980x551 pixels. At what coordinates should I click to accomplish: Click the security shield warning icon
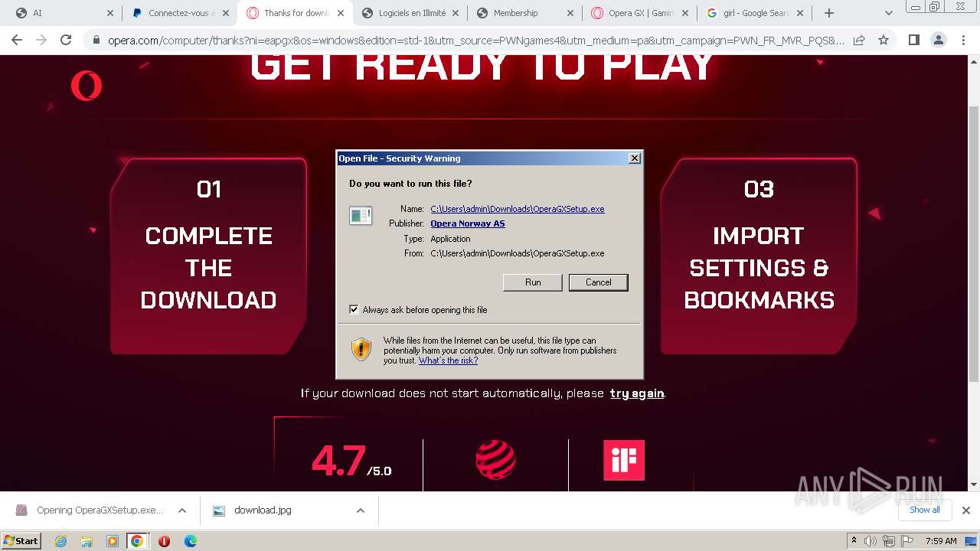coord(361,349)
